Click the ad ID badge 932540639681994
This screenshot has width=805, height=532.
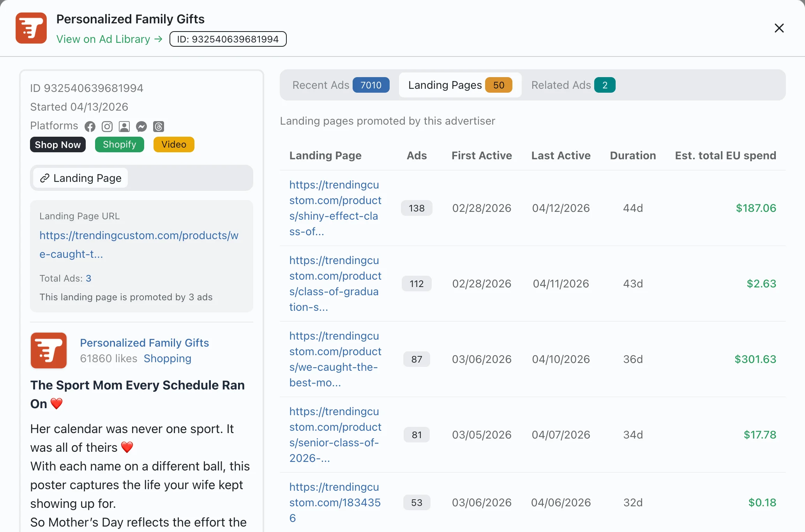[228, 39]
